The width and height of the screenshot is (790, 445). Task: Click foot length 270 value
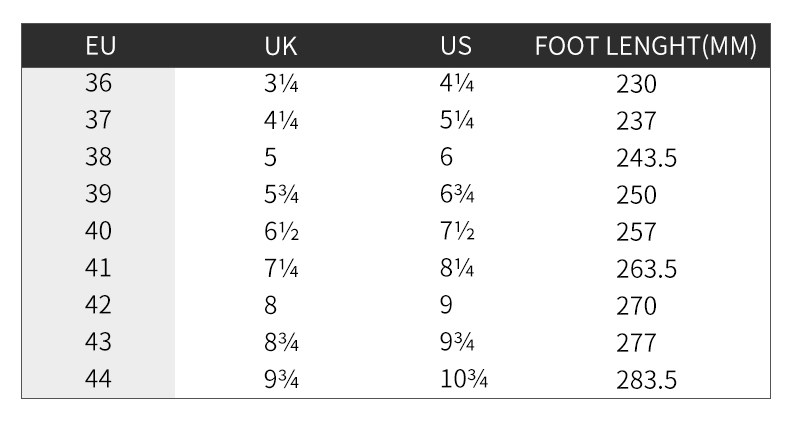coord(636,306)
